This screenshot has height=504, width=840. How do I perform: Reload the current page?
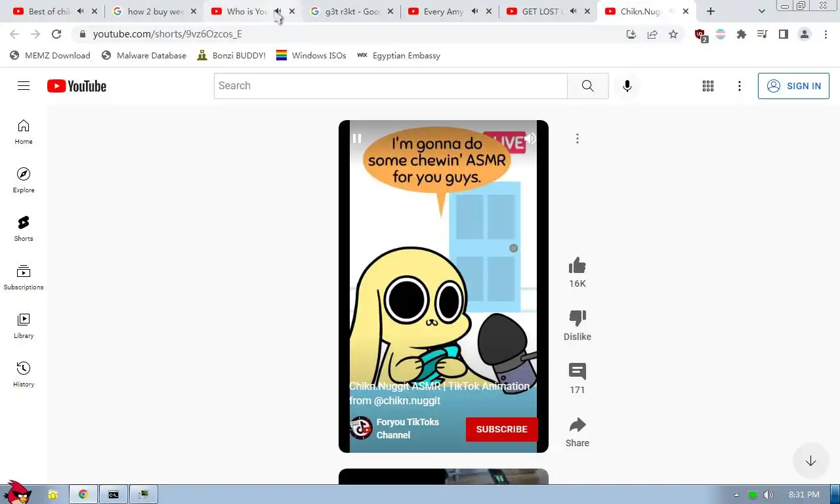tap(56, 34)
